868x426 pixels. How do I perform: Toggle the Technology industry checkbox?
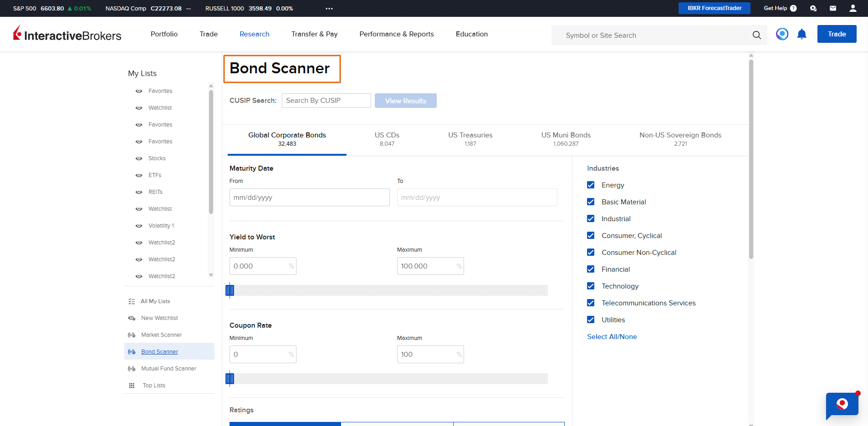pos(591,286)
